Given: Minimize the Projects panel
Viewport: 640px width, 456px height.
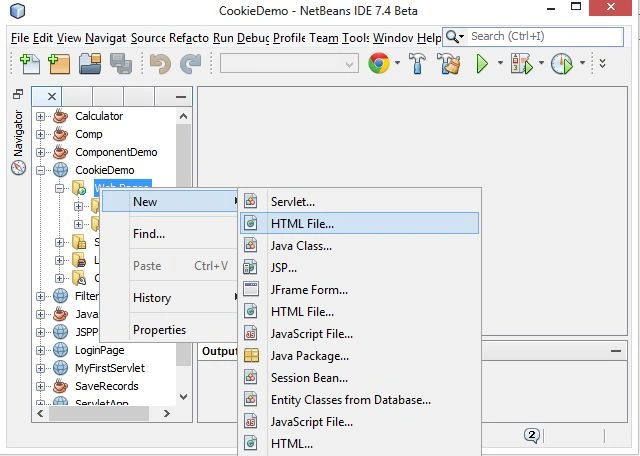Looking at the screenshot, I should pyautogui.click(x=180, y=97).
